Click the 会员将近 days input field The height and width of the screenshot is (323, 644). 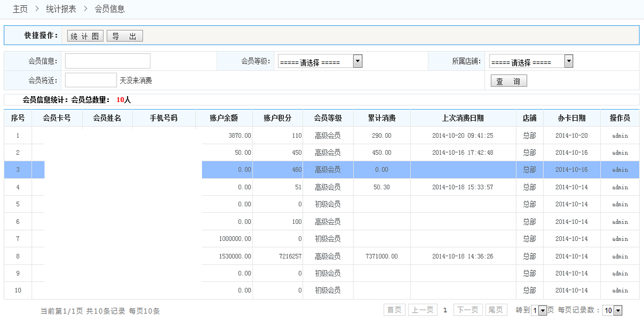point(91,80)
